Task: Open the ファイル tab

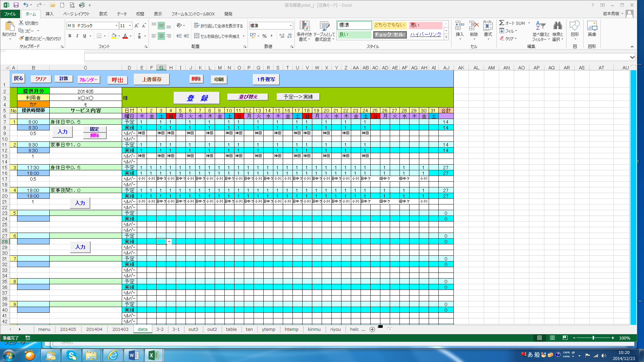Action: tap(10, 14)
